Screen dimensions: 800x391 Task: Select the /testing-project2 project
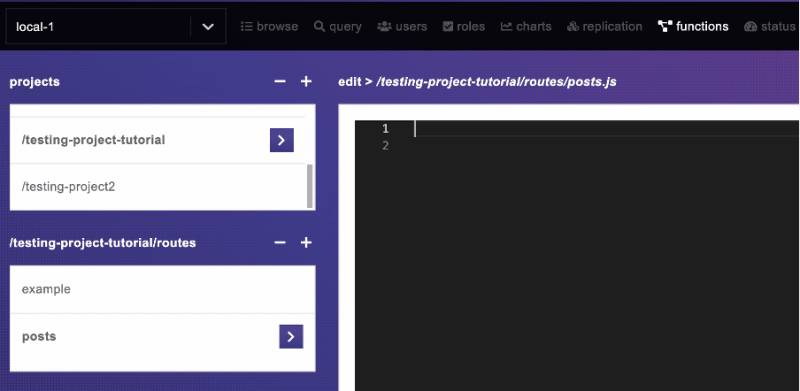(x=158, y=187)
